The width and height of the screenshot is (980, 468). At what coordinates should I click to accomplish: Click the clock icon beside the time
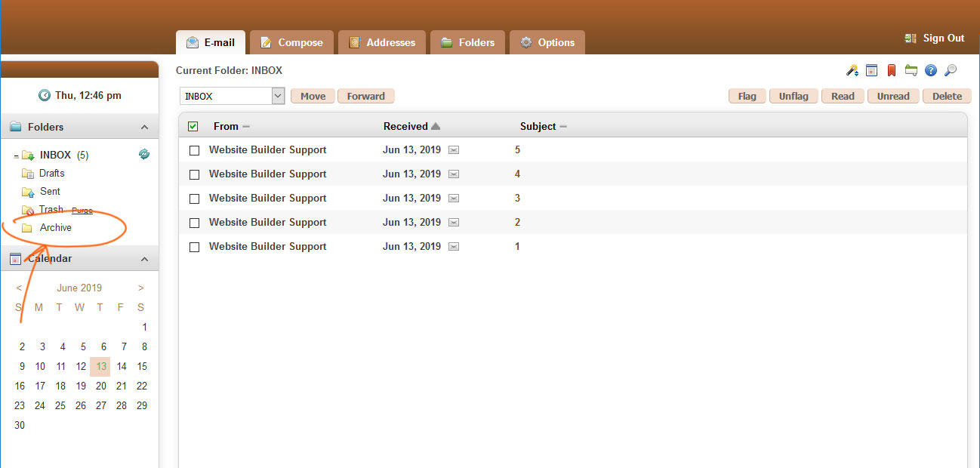click(45, 95)
